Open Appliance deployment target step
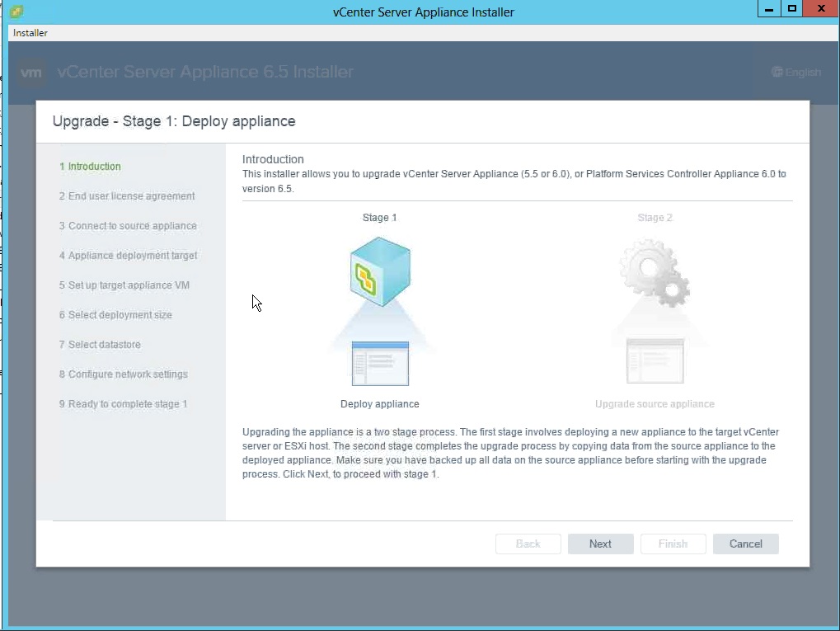The width and height of the screenshot is (840, 631). (x=128, y=256)
